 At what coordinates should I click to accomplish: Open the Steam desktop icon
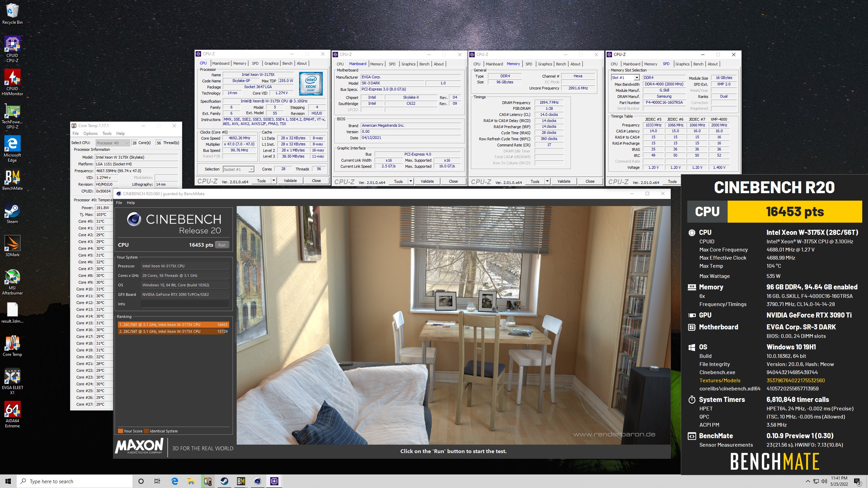point(12,213)
